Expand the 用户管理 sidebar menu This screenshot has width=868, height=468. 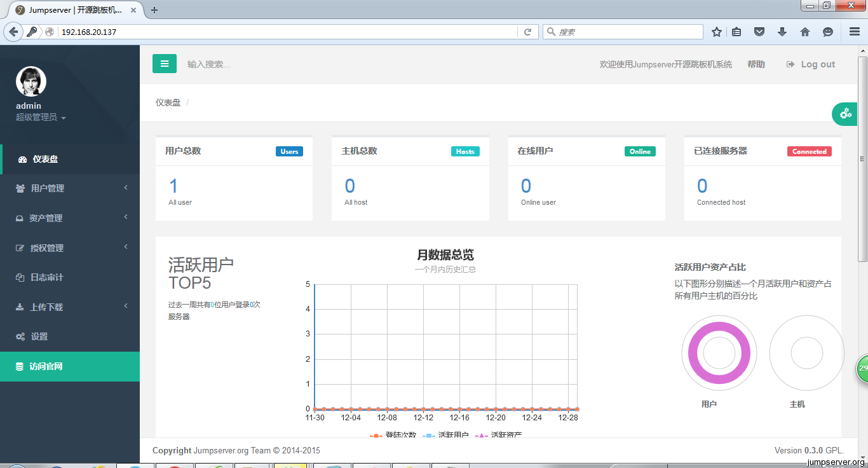click(x=48, y=188)
